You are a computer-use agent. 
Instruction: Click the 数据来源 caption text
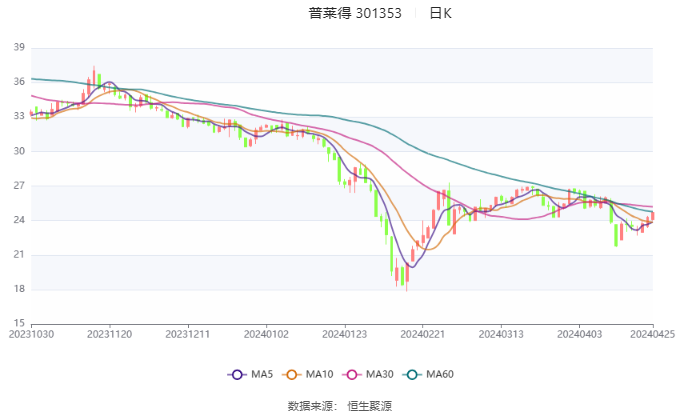(x=312, y=405)
